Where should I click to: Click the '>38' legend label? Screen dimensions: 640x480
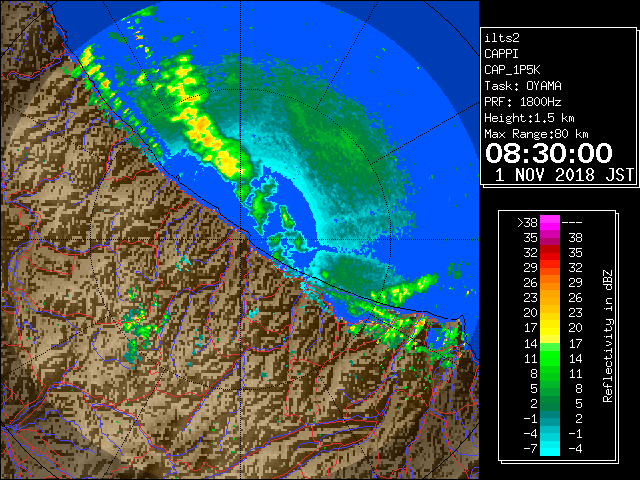[527, 223]
